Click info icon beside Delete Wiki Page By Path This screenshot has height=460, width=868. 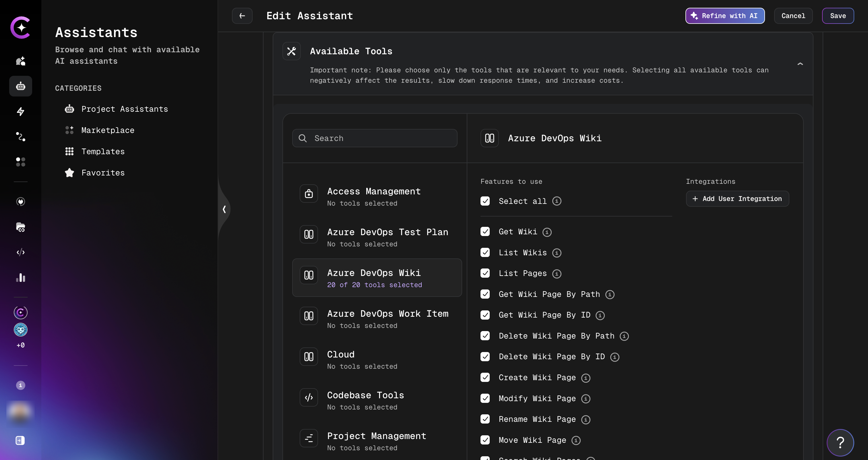[x=624, y=336]
